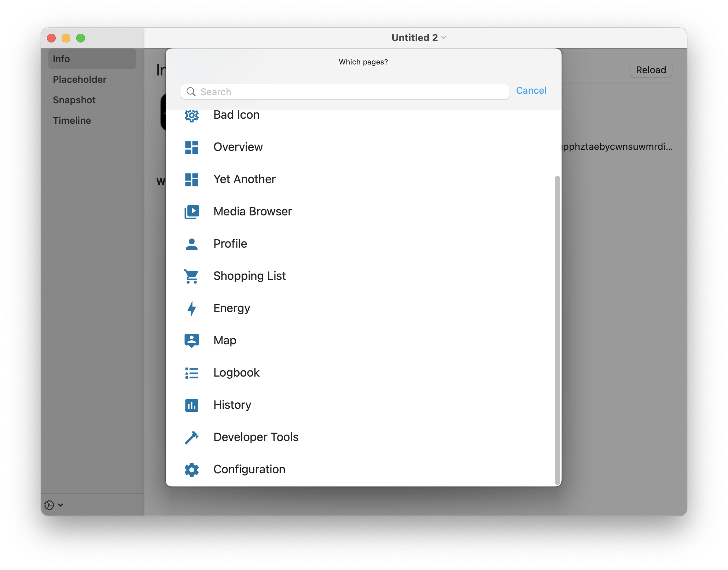Cancel the page picker dialog
Viewport: 728px width, 570px height.
point(531,90)
